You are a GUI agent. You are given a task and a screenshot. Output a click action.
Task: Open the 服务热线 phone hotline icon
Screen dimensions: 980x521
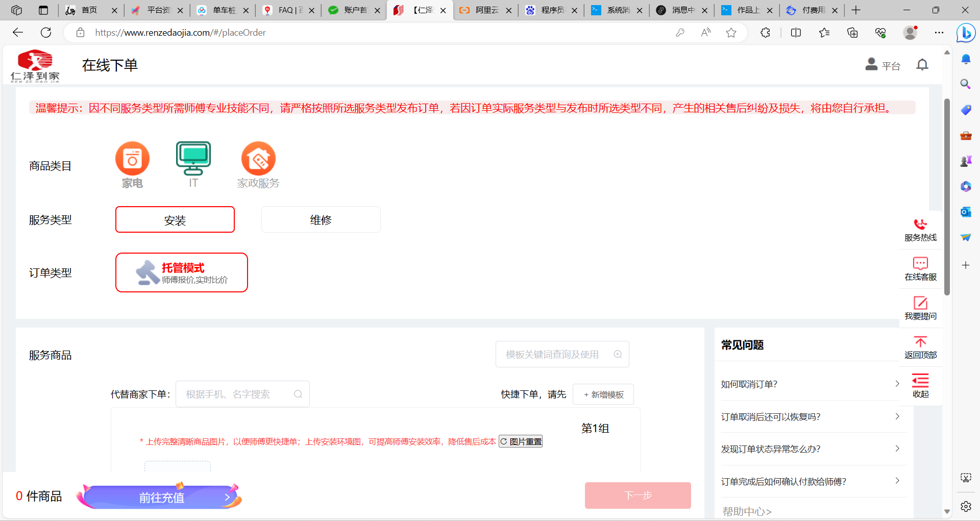click(920, 225)
